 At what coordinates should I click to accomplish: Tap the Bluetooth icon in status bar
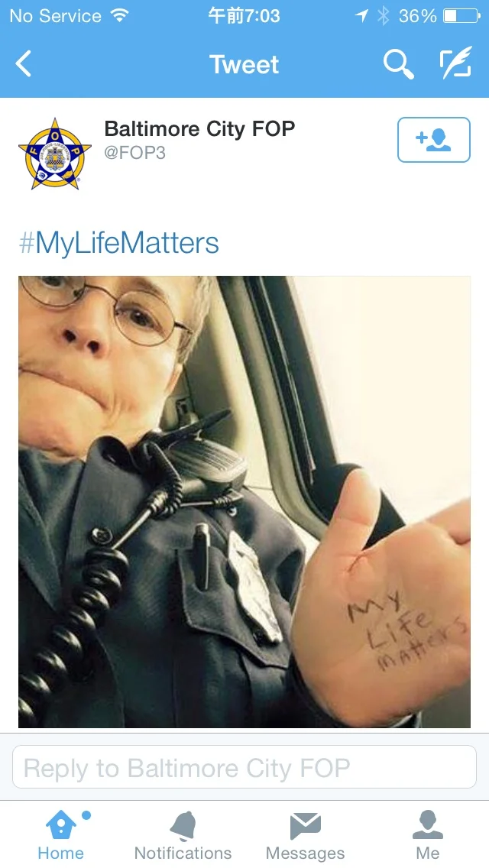pos(384,15)
